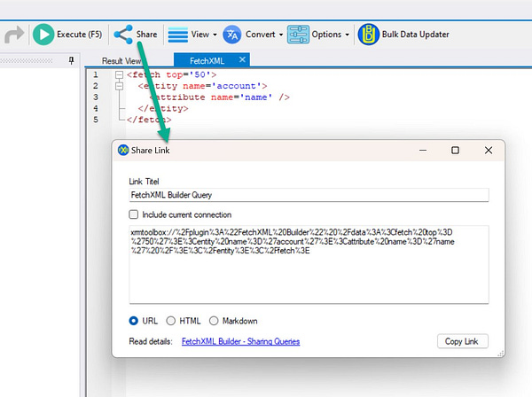Open the Bulk Data Updater icon
Viewport: 532px width, 397px height.
tap(369, 35)
